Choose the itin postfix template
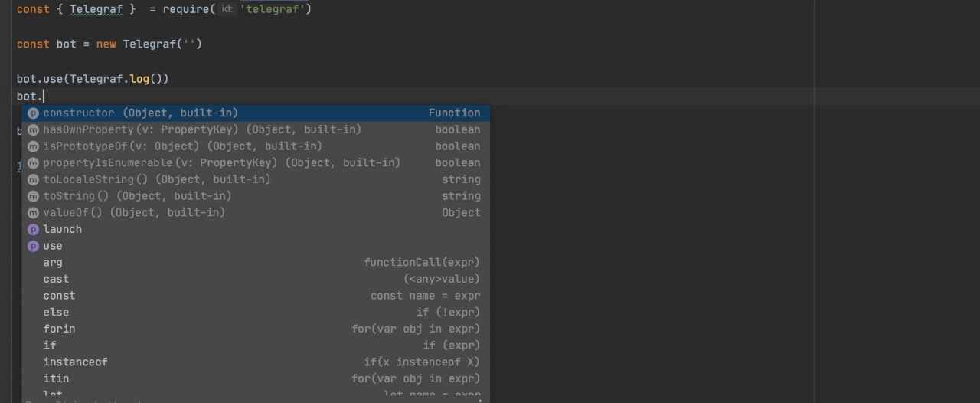Screen dimensions: 980x403 (256, 378)
